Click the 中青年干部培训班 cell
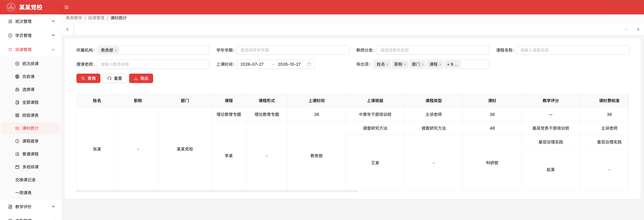 (375, 114)
